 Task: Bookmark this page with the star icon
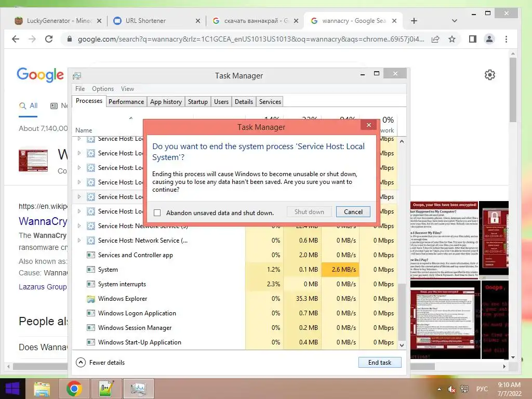[x=452, y=39]
